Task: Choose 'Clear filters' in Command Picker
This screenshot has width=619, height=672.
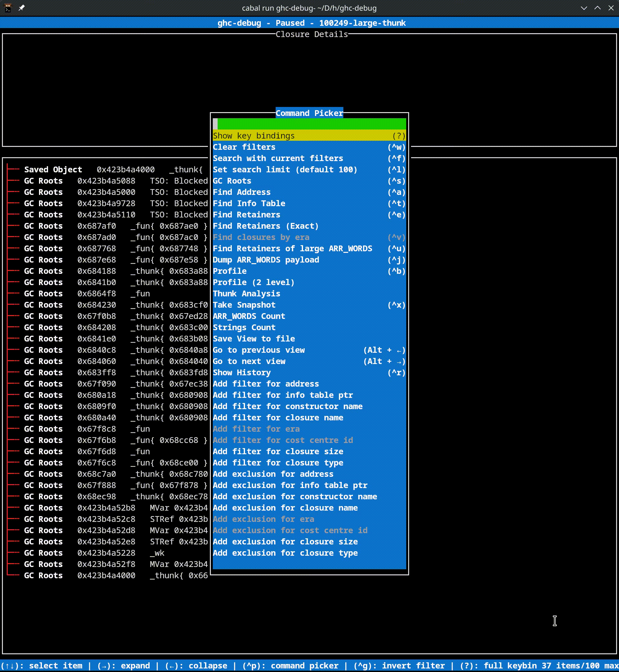Action: tap(309, 147)
